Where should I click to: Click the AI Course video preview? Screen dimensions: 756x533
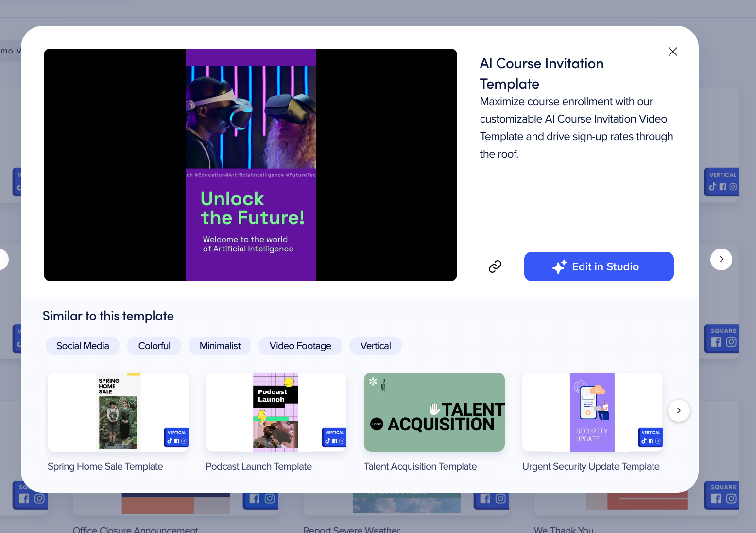(x=250, y=165)
